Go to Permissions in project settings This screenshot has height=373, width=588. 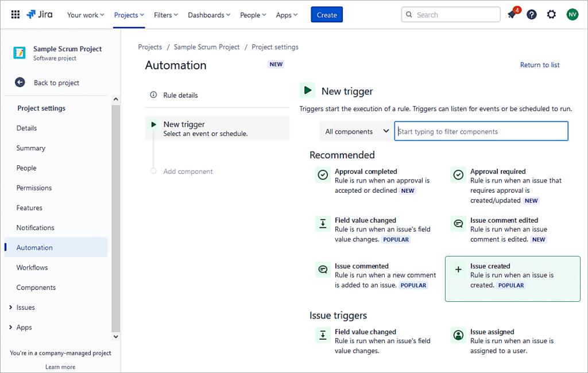(34, 188)
